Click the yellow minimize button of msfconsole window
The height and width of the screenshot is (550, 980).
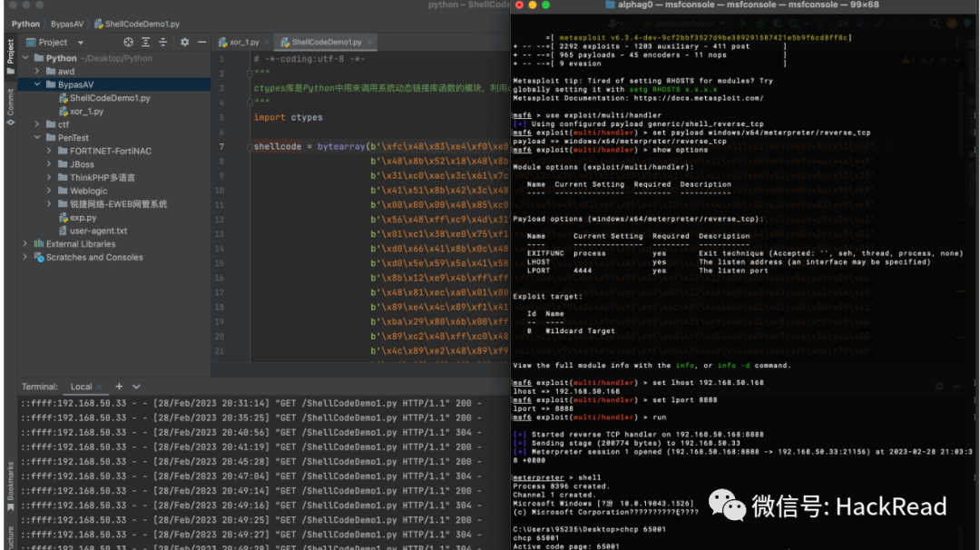pos(533,5)
